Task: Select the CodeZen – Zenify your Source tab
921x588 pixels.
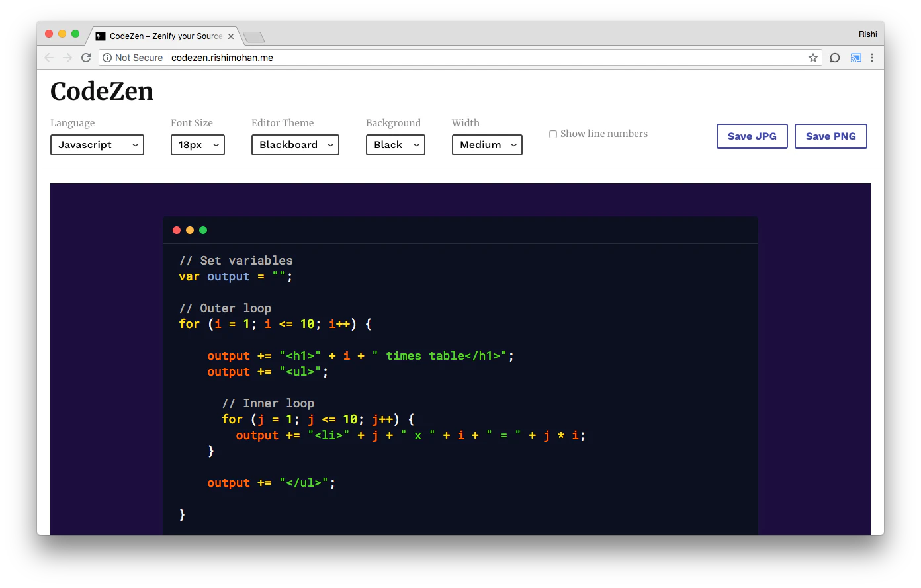Action: 165,36
